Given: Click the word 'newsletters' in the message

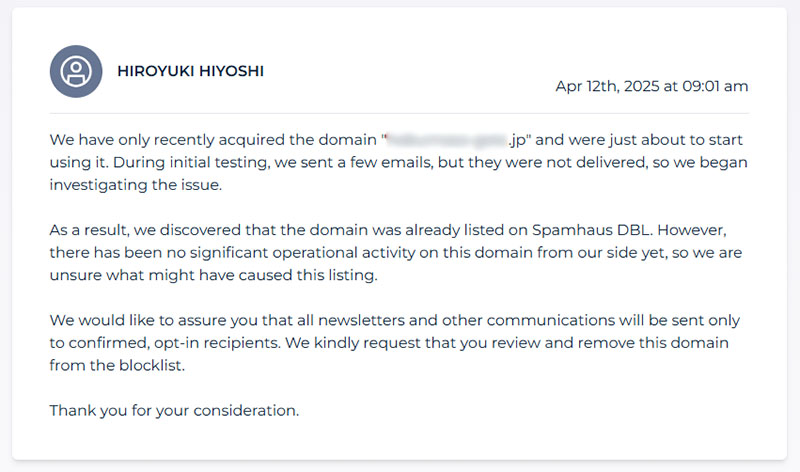Looking at the screenshot, I should (361, 320).
